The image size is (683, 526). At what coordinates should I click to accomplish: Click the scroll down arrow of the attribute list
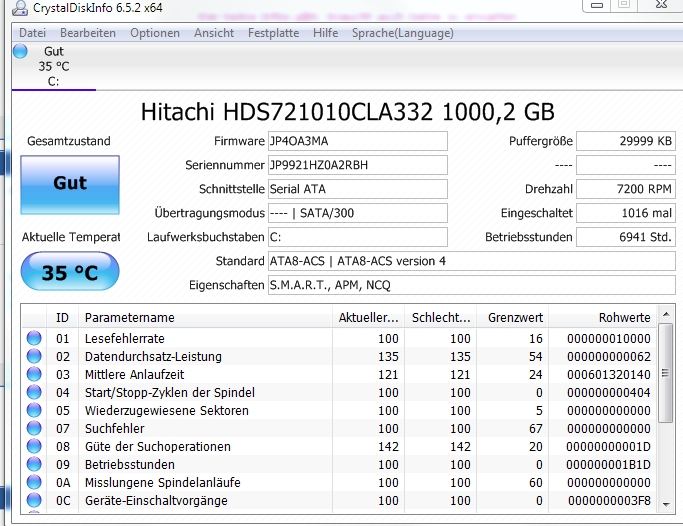pos(666,504)
